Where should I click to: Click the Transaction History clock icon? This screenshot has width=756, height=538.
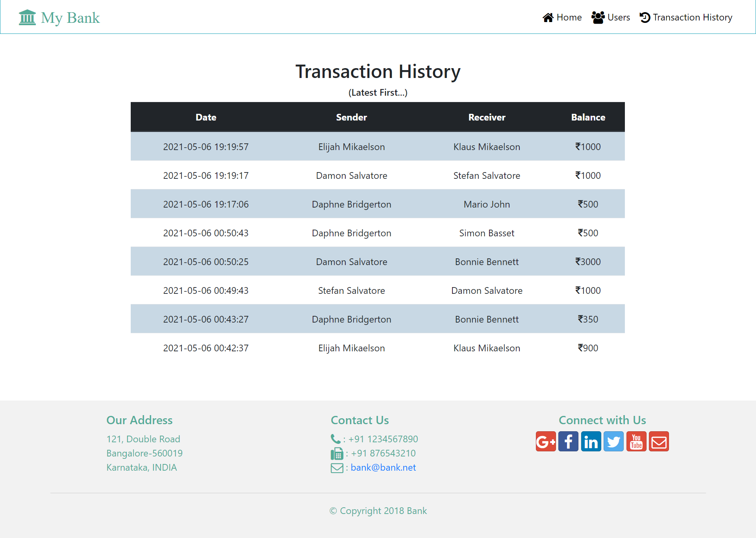(645, 17)
